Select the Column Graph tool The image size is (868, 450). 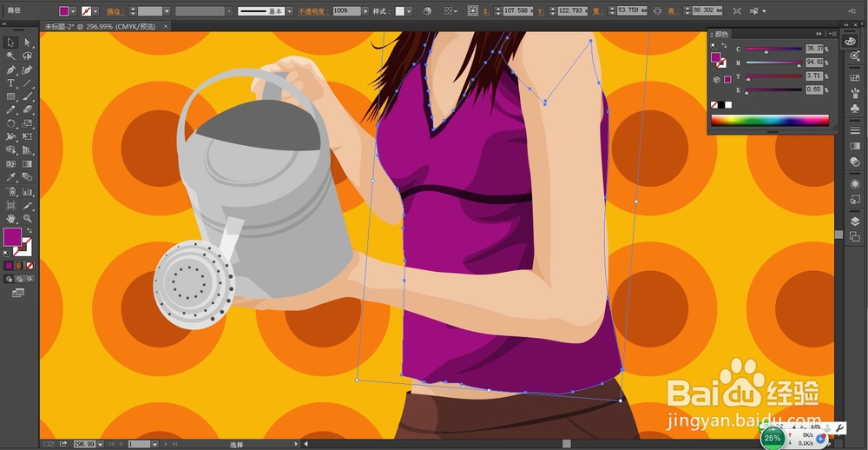coord(27,191)
